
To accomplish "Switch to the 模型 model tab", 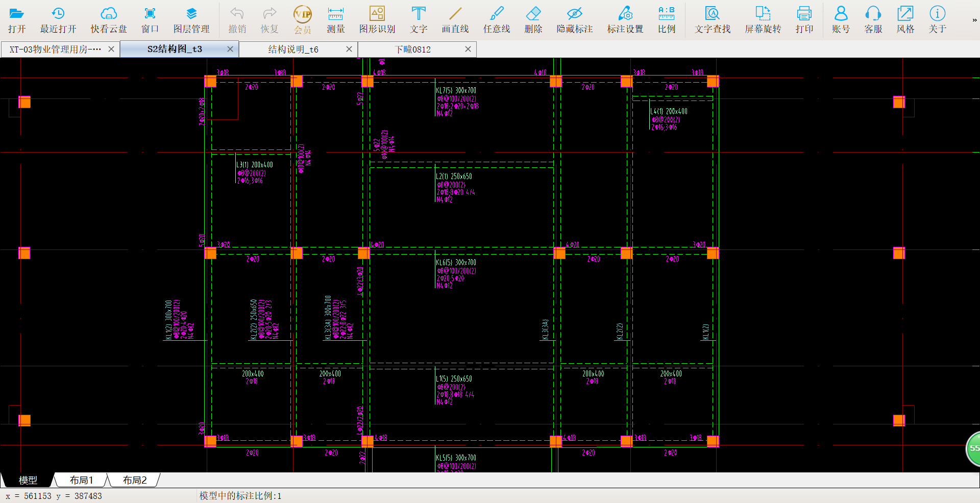I will (x=28, y=480).
